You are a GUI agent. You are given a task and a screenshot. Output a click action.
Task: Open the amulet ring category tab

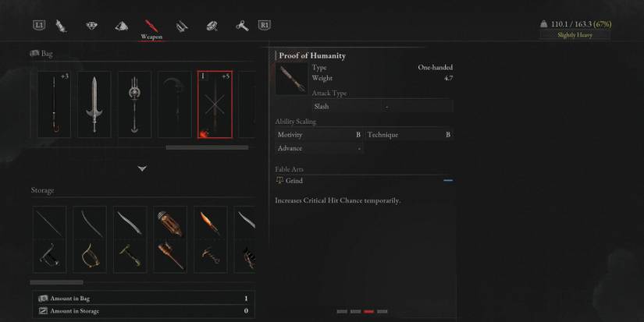pyautogui.click(x=212, y=27)
